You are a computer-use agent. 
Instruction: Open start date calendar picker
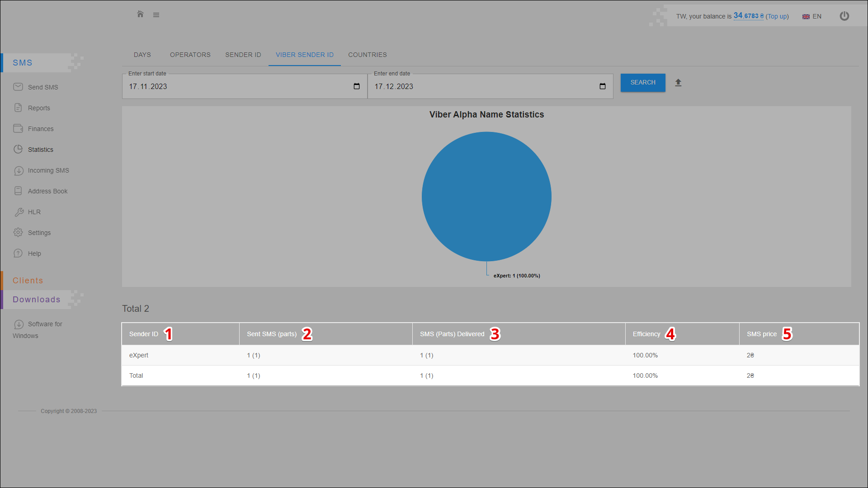point(357,86)
